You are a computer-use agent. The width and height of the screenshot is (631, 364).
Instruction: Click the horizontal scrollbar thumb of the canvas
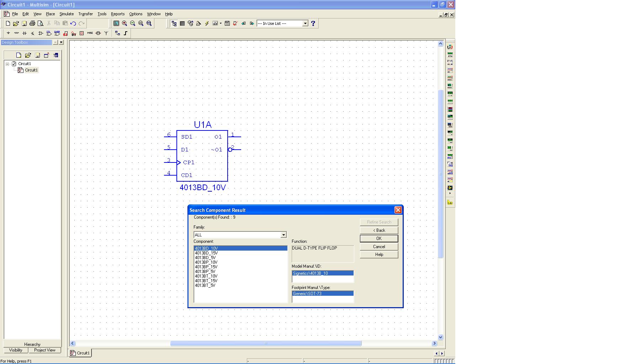[x=266, y=343]
